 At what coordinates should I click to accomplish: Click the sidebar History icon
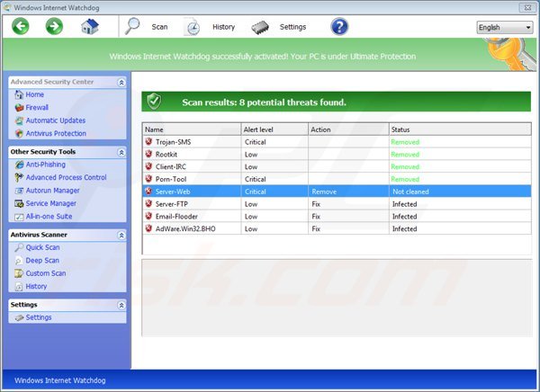tap(19, 286)
